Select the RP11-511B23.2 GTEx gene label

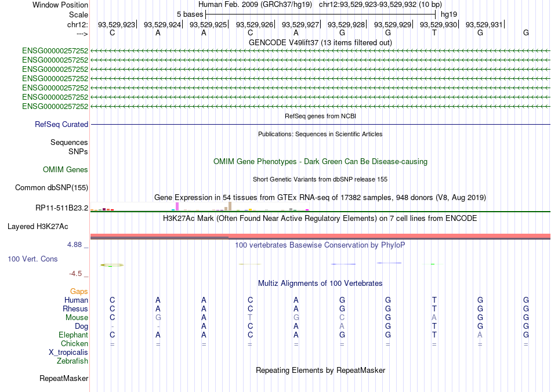tap(61, 208)
